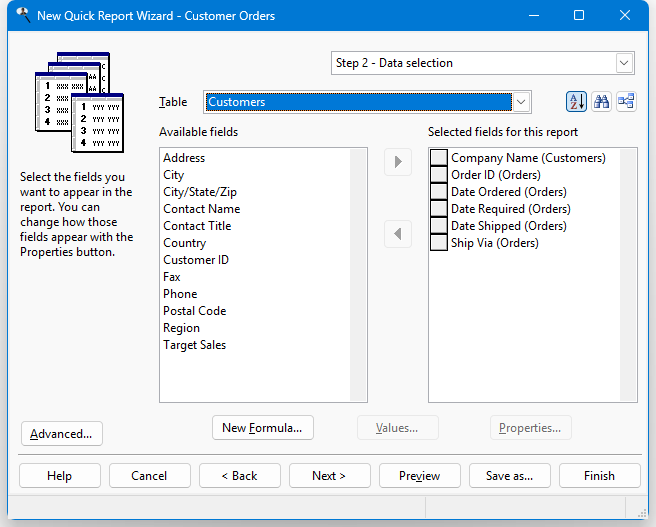Screen dimensions: 656x527
Task: Click the New Formula button
Action: (263, 428)
